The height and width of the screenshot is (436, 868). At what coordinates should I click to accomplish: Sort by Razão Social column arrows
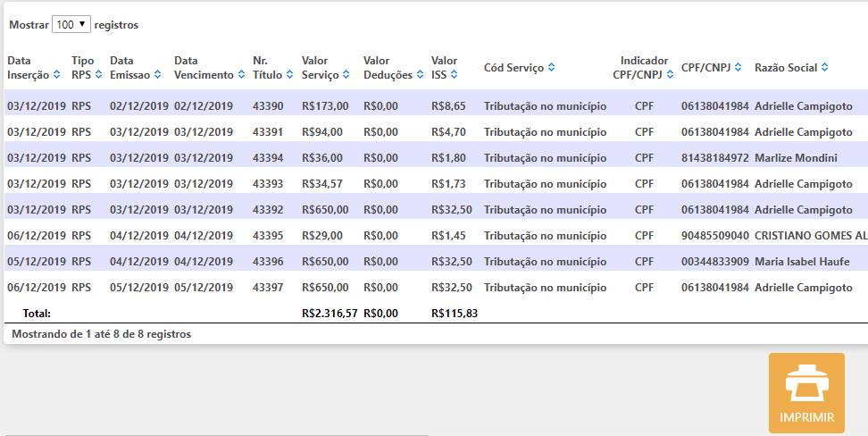click(824, 68)
